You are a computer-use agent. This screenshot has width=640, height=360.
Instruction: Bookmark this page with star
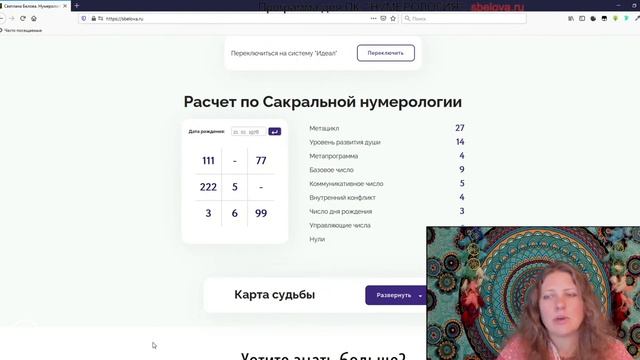tap(393, 18)
